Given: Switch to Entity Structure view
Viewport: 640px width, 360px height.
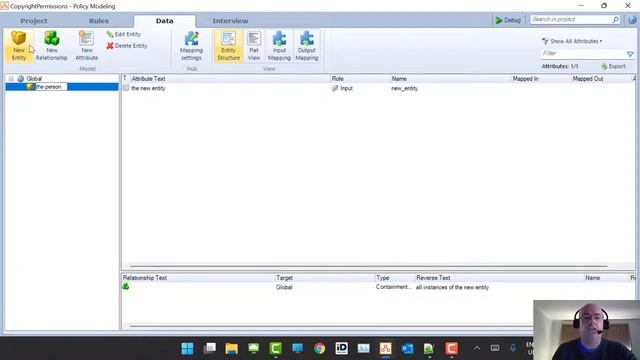Looking at the screenshot, I should [x=229, y=46].
